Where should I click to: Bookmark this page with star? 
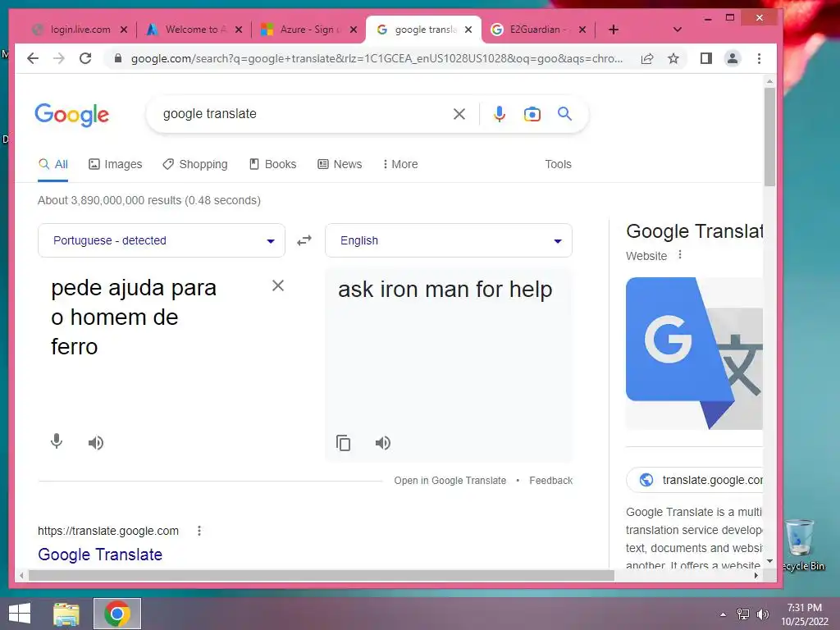point(673,58)
